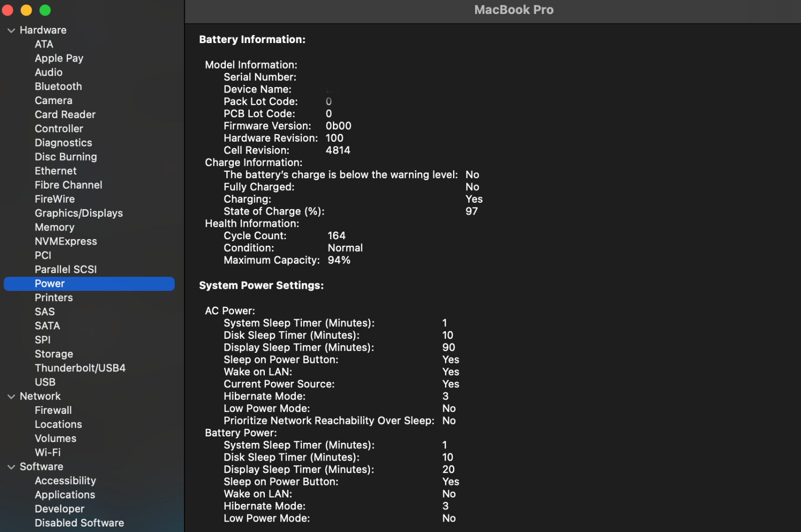Select State of Charge value 97
Viewport: 801px width, 532px height.
point(472,211)
